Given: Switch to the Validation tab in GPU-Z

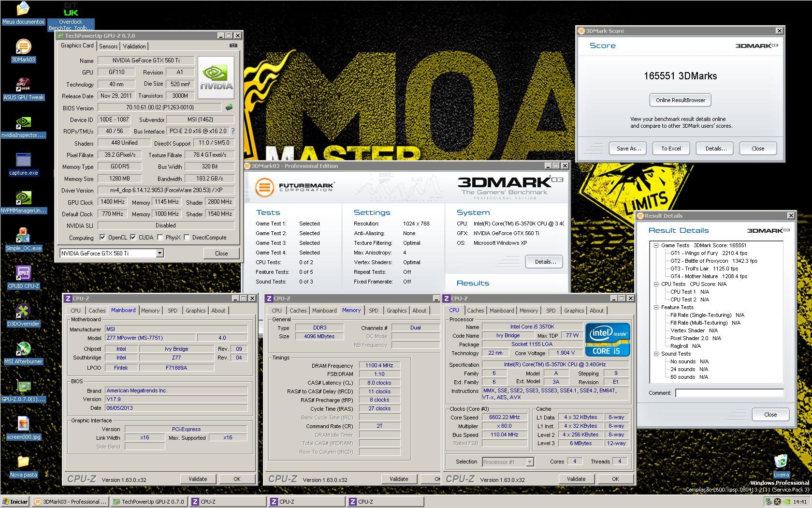Looking at the screenshot, I should [134, 46].
